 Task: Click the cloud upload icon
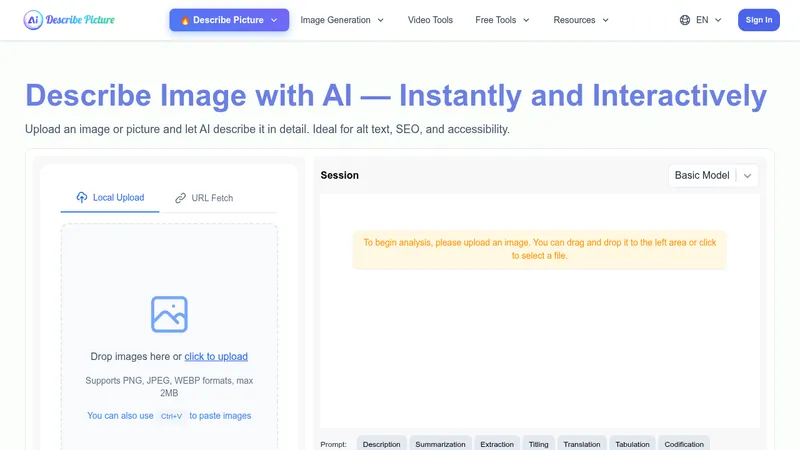pos(82,197)
